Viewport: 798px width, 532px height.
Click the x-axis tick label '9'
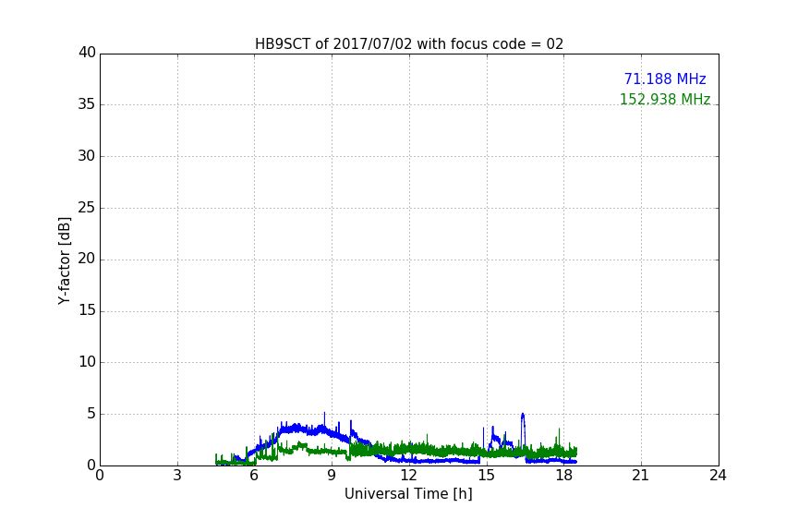pyautogui.click(x=332, y=476)
